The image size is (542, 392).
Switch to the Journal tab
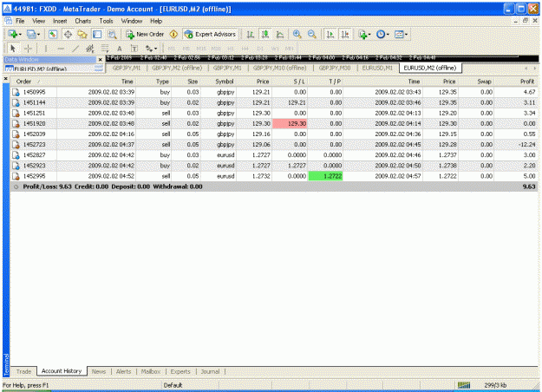pyautogui.click(x=210, y=371)
